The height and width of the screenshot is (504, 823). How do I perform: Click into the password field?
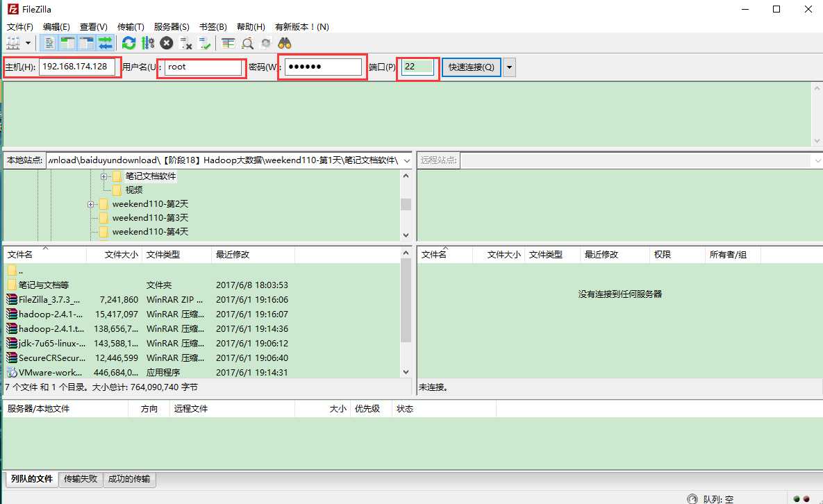324,67
